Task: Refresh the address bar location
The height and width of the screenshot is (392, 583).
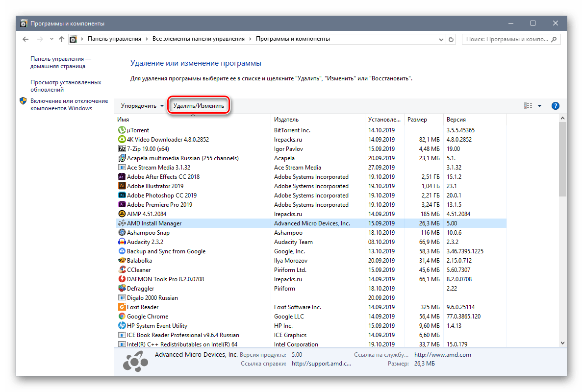Action: point(451,39)
